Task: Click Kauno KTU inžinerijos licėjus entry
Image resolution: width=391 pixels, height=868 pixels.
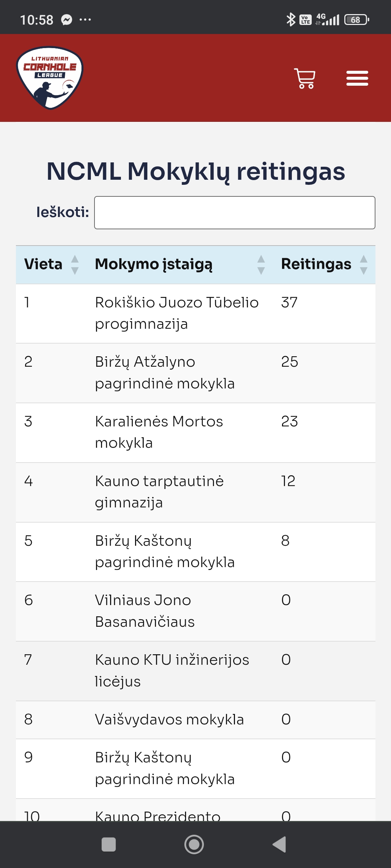Action: pos(172,671)
